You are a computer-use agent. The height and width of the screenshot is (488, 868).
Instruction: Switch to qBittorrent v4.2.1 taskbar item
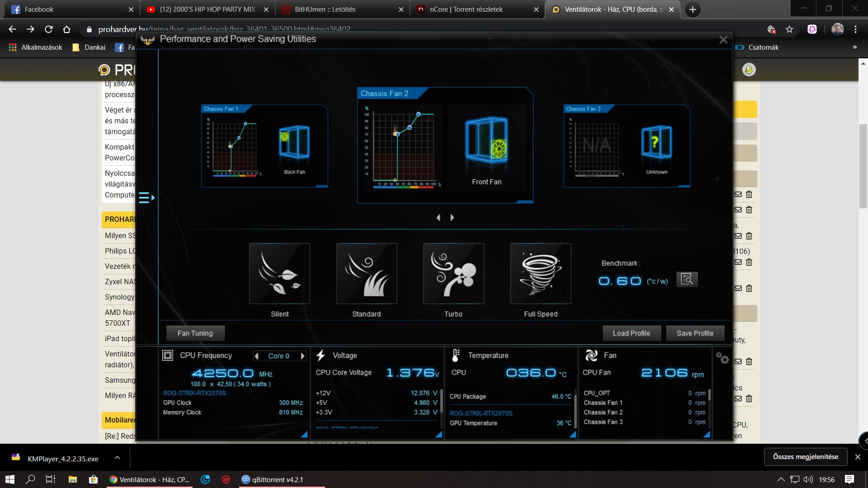[x=282, y=479]
